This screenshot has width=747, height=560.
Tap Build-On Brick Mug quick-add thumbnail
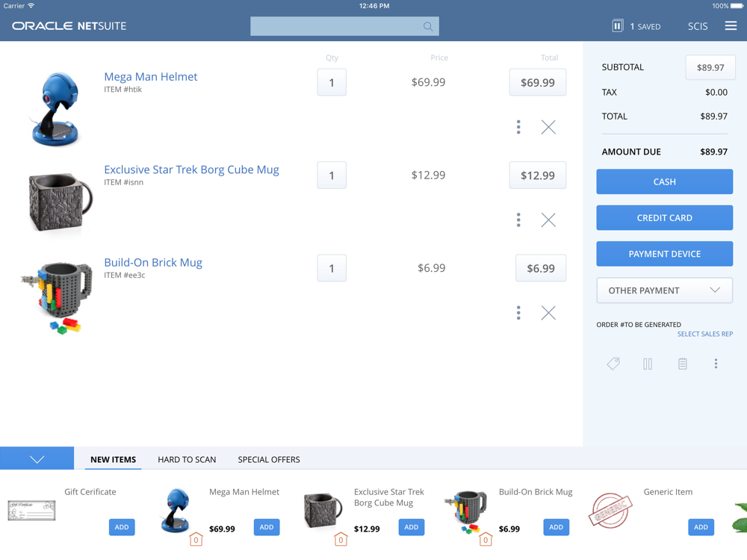466,512
